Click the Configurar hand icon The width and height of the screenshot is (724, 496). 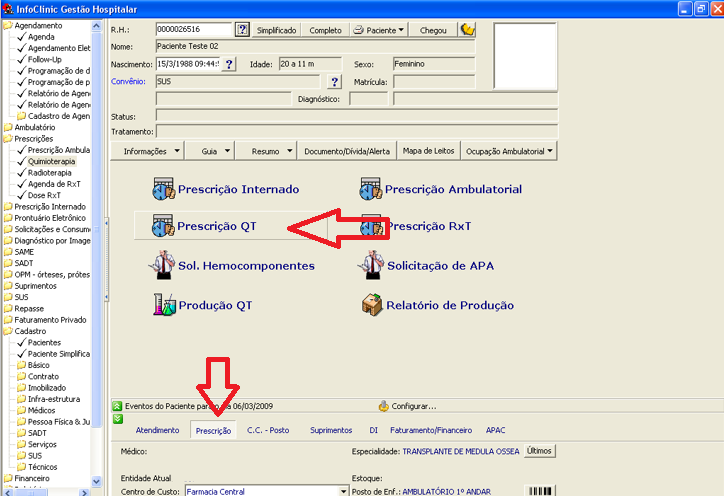[x=384, y=406]
